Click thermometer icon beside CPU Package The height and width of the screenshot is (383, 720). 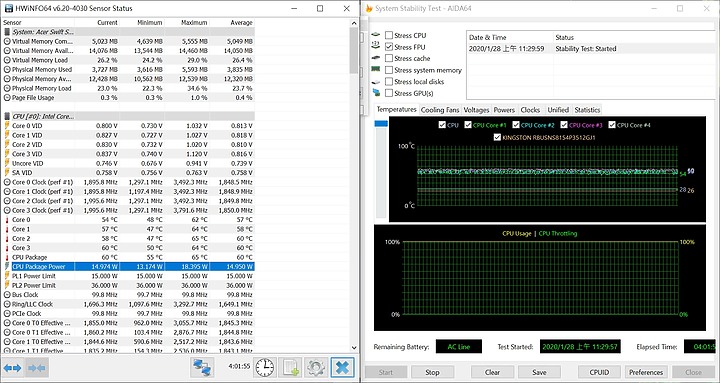7,257
